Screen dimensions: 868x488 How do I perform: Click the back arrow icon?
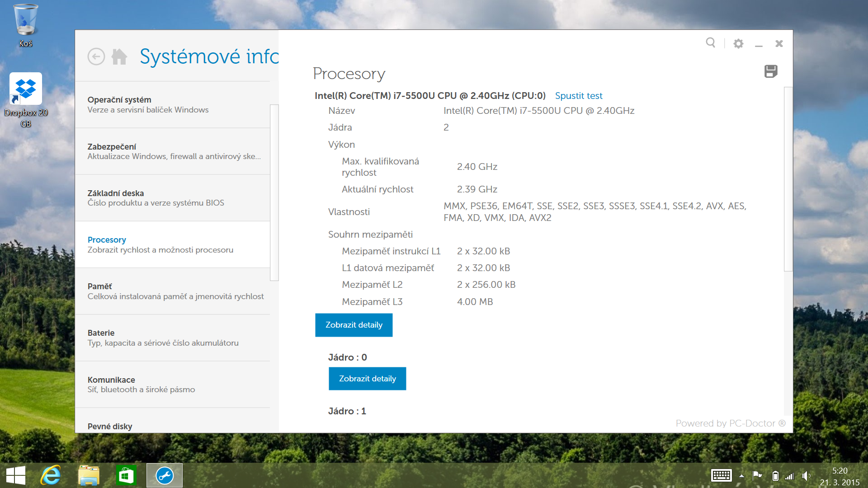pyautogui.click(x=96, y=57)
